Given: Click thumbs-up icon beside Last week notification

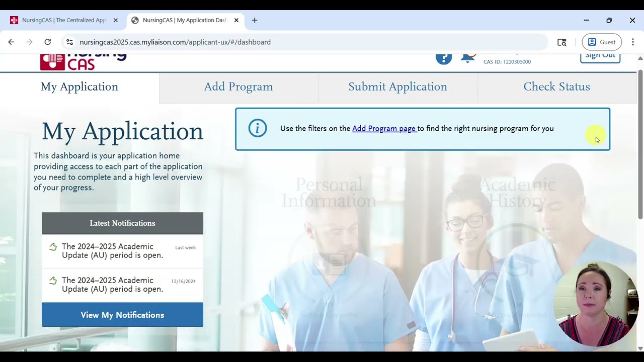Looking at the screenshot, I should (53, 247).
